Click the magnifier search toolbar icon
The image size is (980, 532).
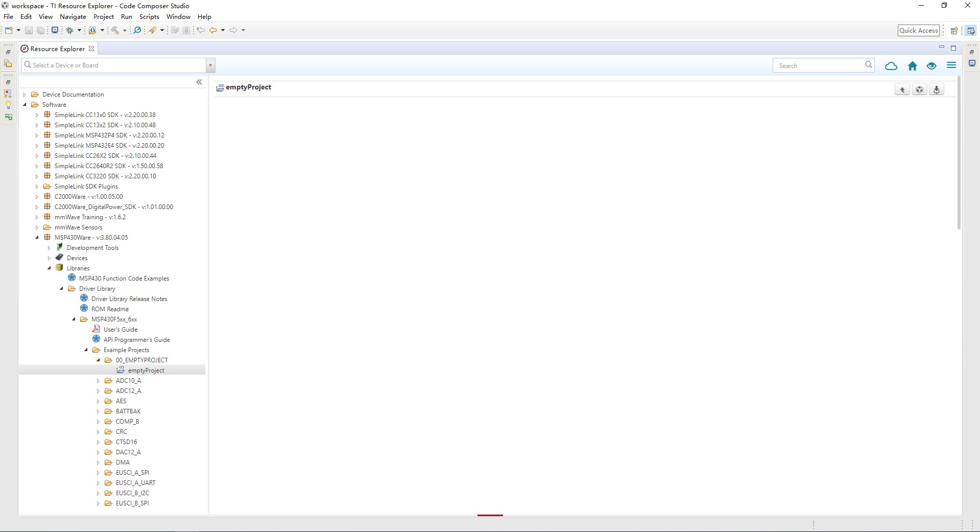pyautogui.click(x=137, y=30)
